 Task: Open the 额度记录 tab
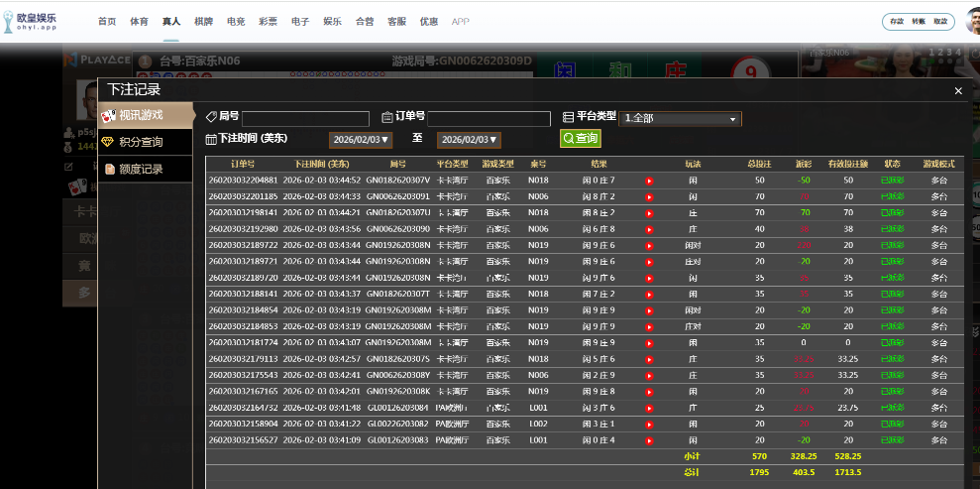coord(146,169)
